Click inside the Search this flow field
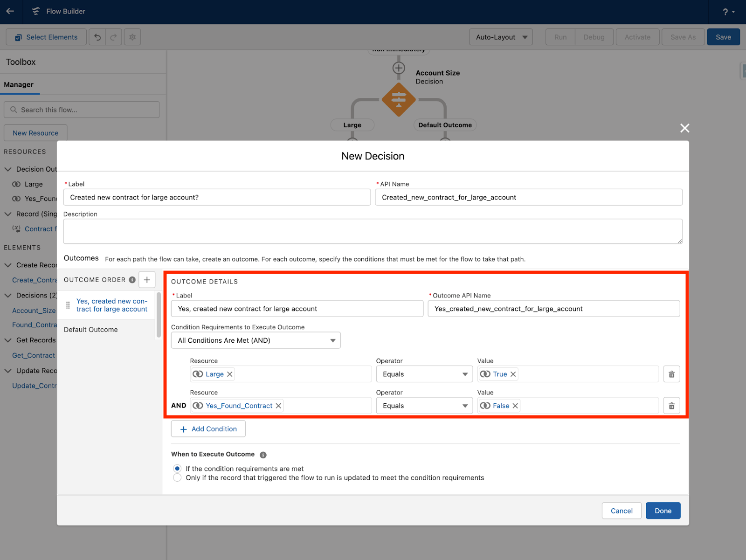Image resolution: width=746 pixels, height=560 pixels. coord(82,110)
